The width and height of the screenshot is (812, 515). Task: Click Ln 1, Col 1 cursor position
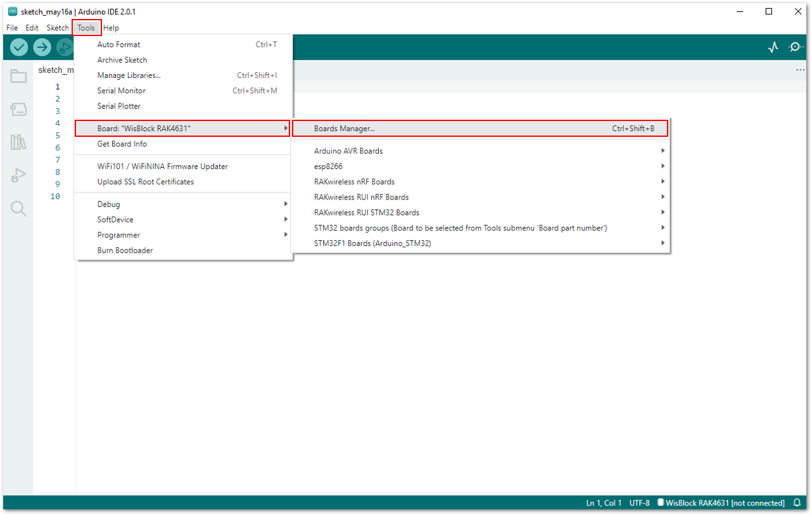pyautogui.click(x=604, y=503)
